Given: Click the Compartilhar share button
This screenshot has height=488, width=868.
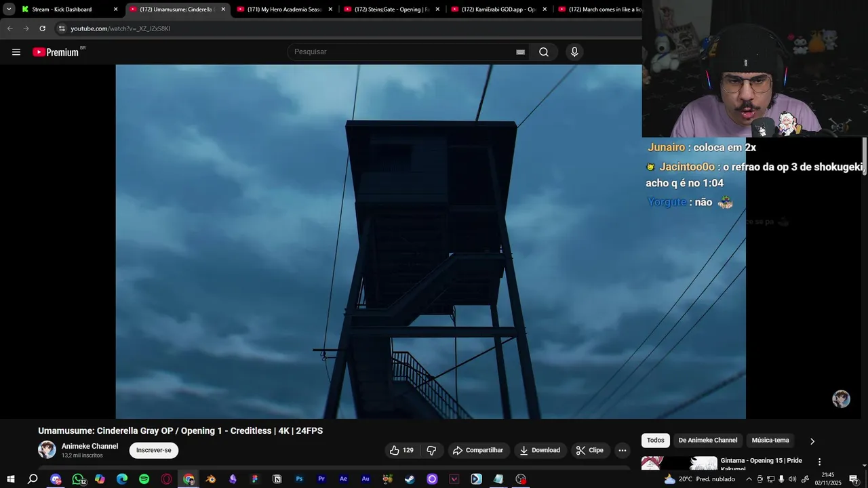Looking at the screenshot, I should coord(478,450).
